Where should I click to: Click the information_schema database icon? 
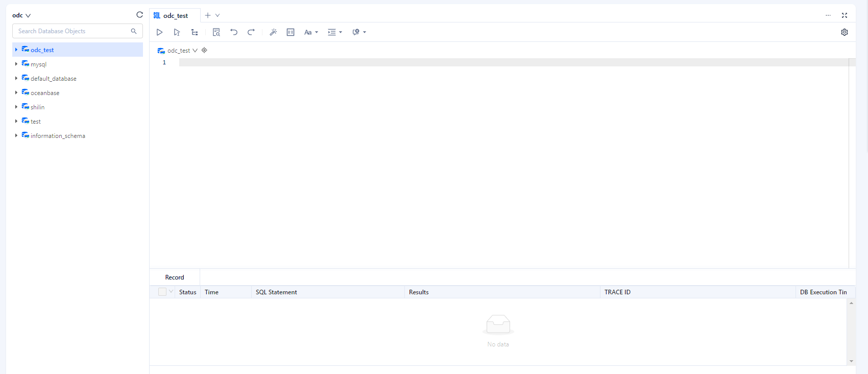(25, 135)
